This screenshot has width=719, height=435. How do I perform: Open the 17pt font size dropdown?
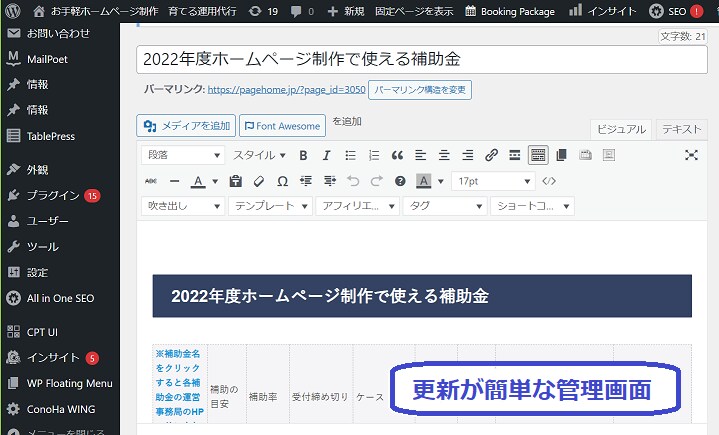493,181
